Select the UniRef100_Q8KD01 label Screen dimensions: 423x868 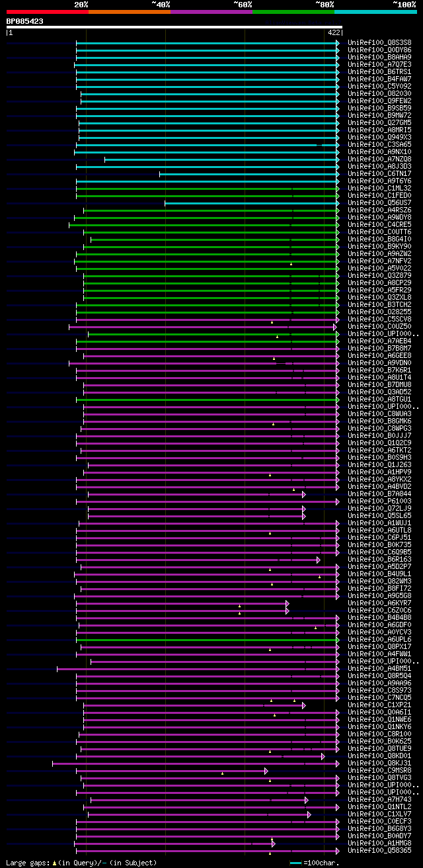[x=379, y=756]
